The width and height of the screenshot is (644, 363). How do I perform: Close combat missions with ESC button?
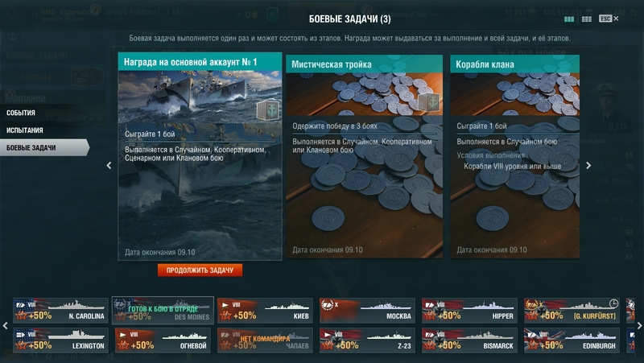(609, 19)
